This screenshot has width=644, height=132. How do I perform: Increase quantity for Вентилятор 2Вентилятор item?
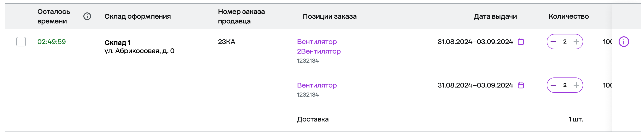pos(576,42)
